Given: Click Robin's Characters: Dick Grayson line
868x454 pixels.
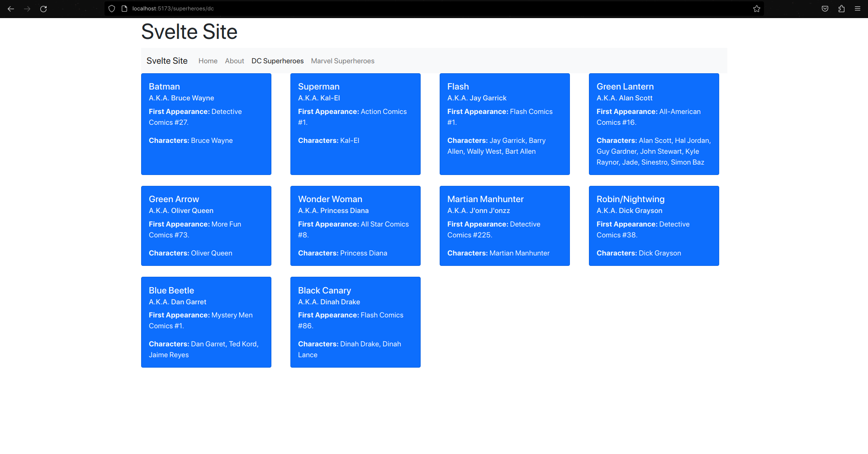Looking at the screenshot, I should click(639, 253).
